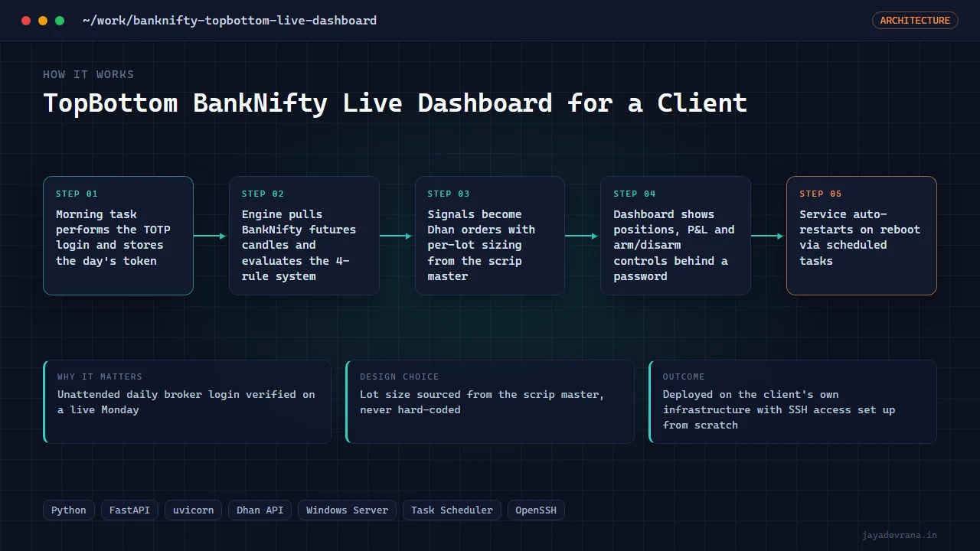Image resolution: width=980 pixels, height=551 pixels.
Task: Click the "STEP 02" label
Action: coord(263,194)
